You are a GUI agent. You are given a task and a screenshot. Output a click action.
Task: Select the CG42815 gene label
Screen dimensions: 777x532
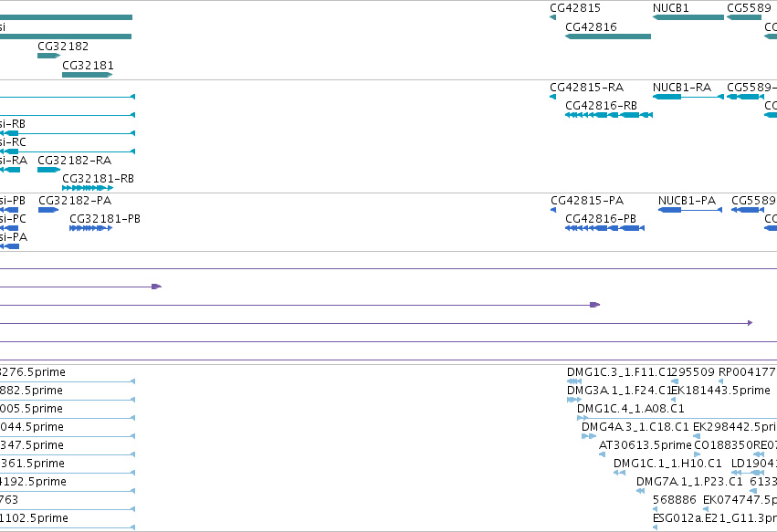575,8
